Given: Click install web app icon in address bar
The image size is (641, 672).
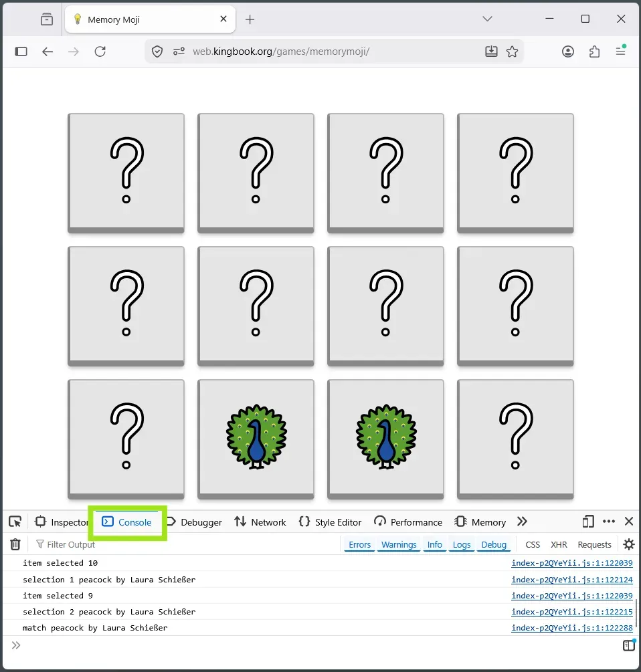Looking at the screenshot, I should (491, 51).
